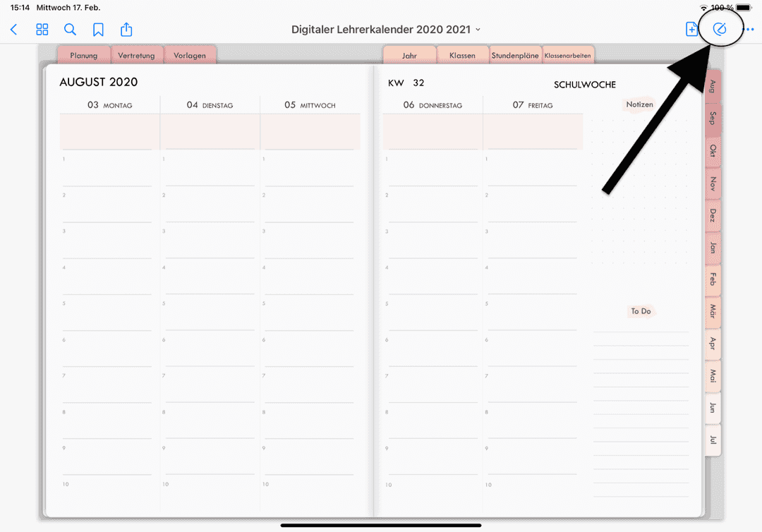Screen dimensions: 762x532
Task: Navigate back using the blue chevron arrow
Action: (x=13, y=30)
